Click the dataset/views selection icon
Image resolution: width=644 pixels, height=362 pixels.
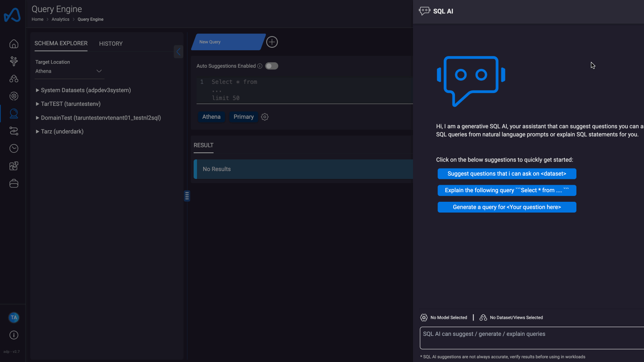click(x=483, y=318)
